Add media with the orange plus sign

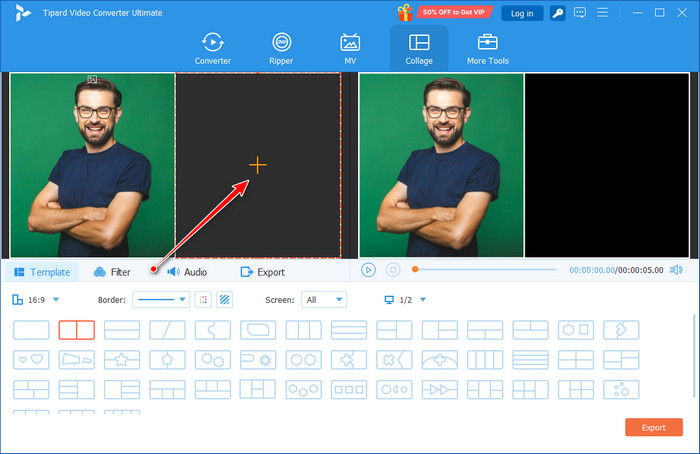(258, 165)
